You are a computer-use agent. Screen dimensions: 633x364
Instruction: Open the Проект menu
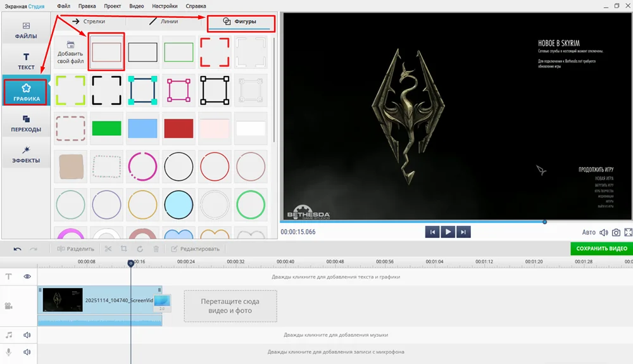point(112,6)
